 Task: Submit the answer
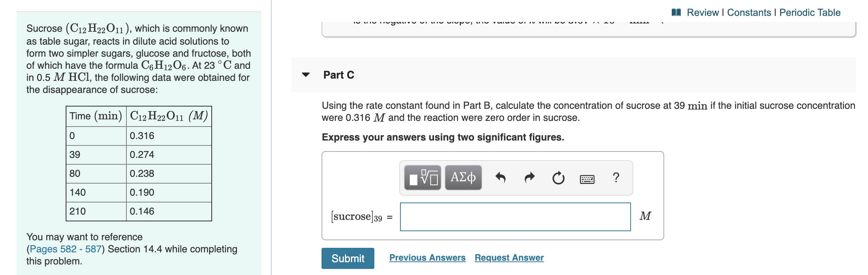(347, 258)
